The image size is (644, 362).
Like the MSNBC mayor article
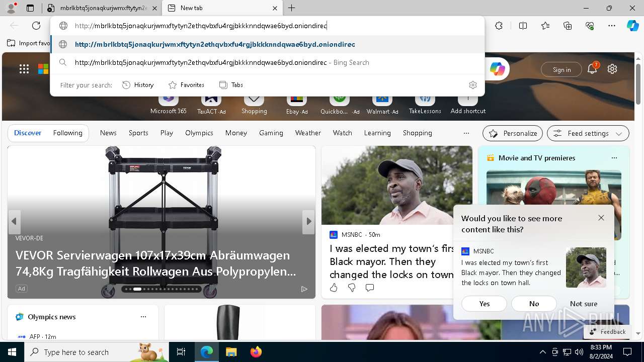(334, 288)
